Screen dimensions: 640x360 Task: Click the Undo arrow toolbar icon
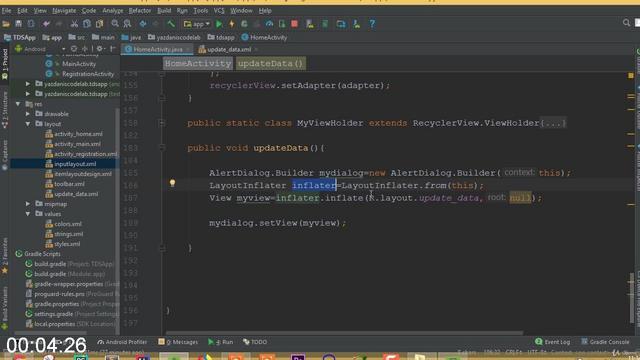point(46,24)
